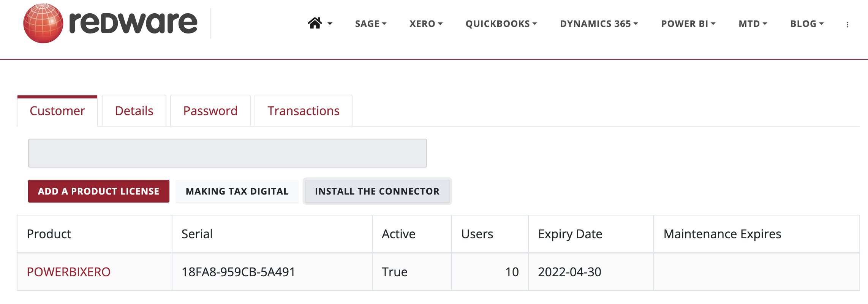Expand the QUICKBOOKS dropdown menu
This screenshot has height=304, width=868.
[x=501, y=24]
